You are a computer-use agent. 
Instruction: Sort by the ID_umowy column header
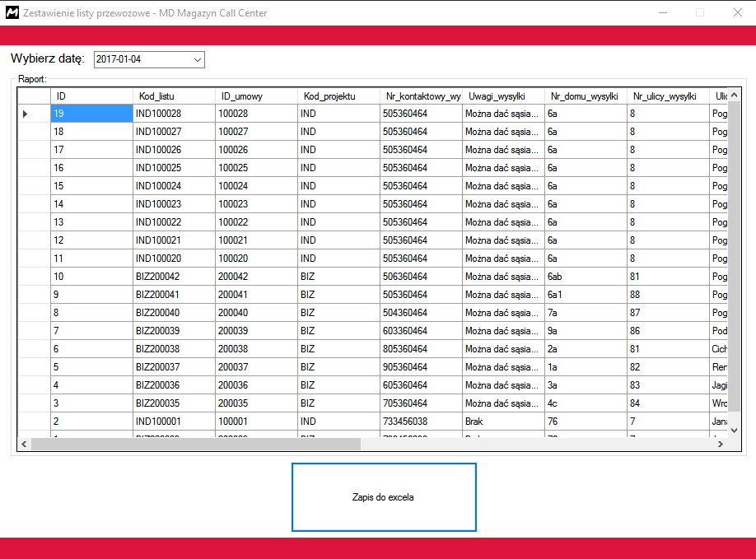click(x=256, y=95)
